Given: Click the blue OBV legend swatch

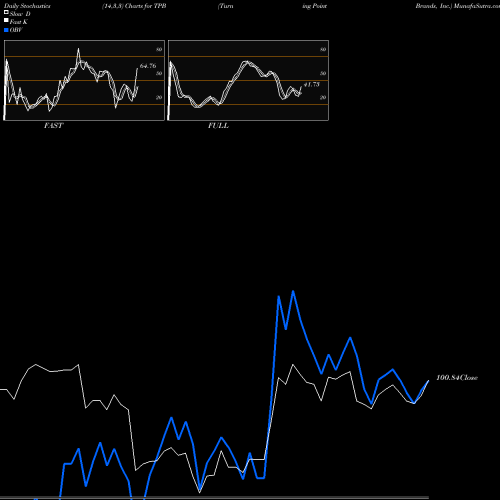Looking at the screenshot, I should [x=6, y=30].
